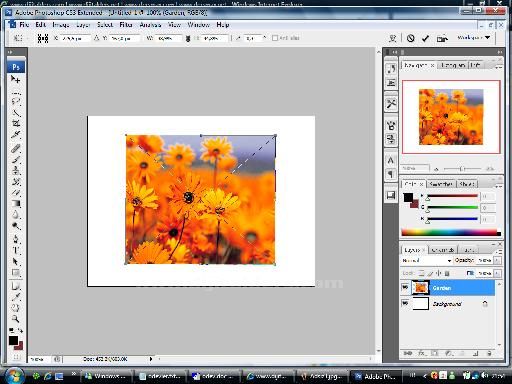Image resolution: width=512 pixels, height=384 pixels.
Task: Open the File menu
Action: 24,25
